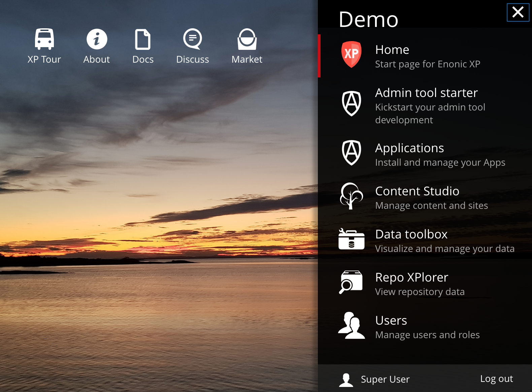Open the Docs document icon
The height and width of the screenshot is (392, 532).
coord(143,39)
